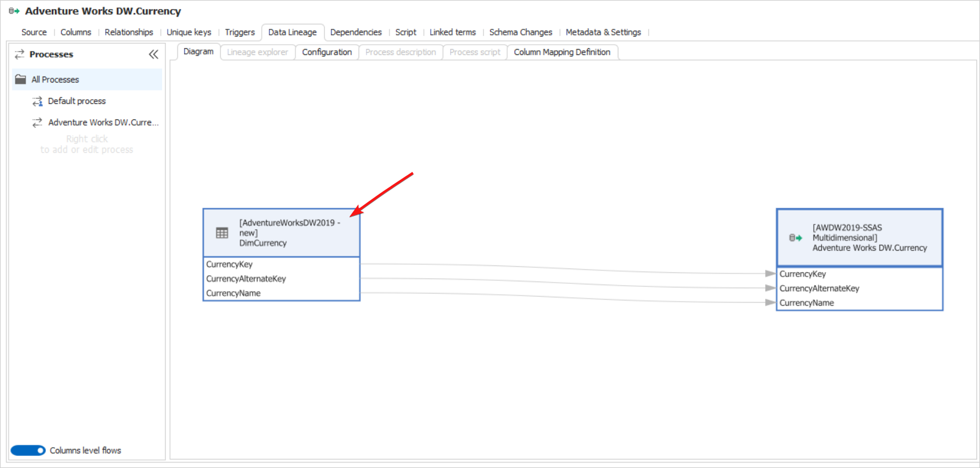Switch to the Configuration sub-tab
The image size is (980, 468).
click(x=327, y=52)
